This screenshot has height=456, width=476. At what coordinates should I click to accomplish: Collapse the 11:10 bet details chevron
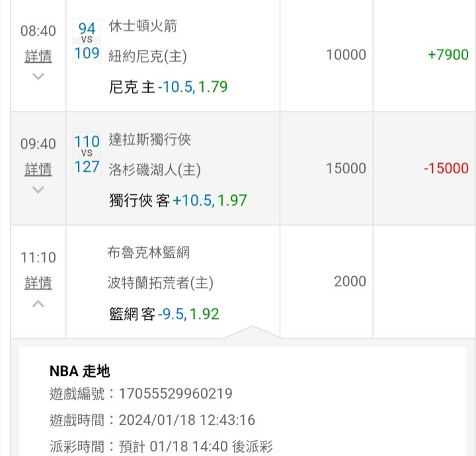38,304
